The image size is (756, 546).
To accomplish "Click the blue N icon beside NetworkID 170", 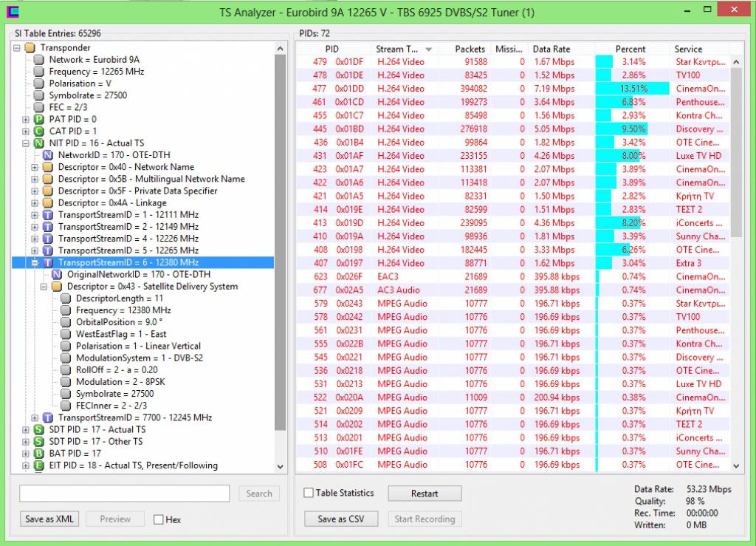I will (48, 155).
